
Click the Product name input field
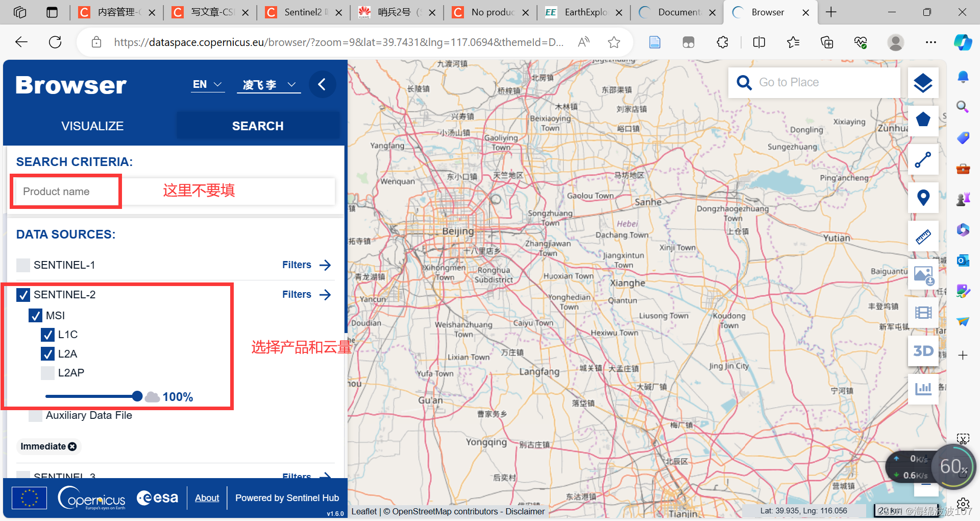[174, 192]
